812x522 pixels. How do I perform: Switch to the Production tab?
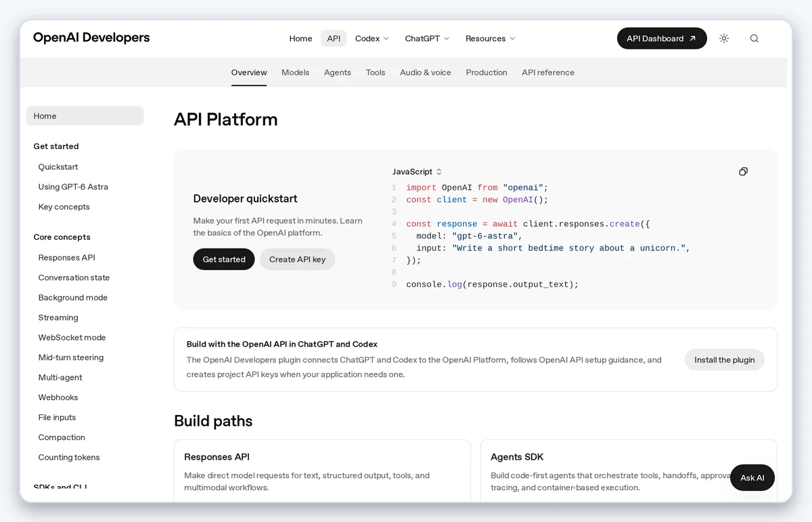(487, 72)
